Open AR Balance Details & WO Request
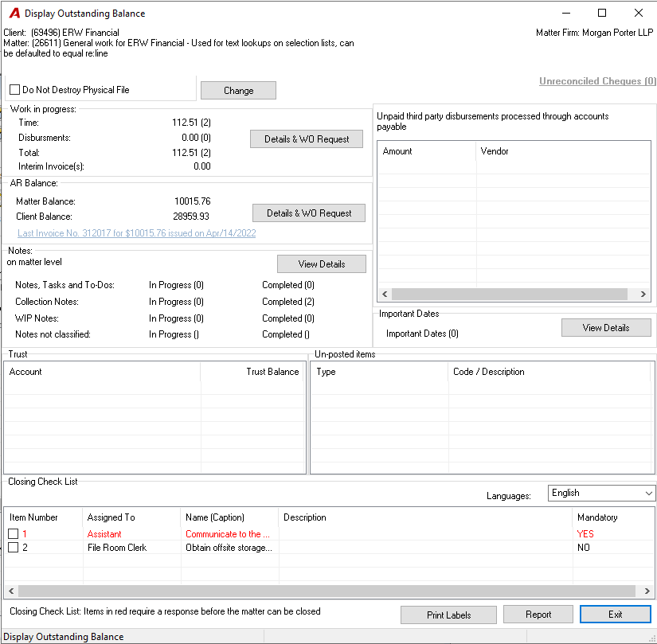This screenshot has height=644, width=657. 309,213
